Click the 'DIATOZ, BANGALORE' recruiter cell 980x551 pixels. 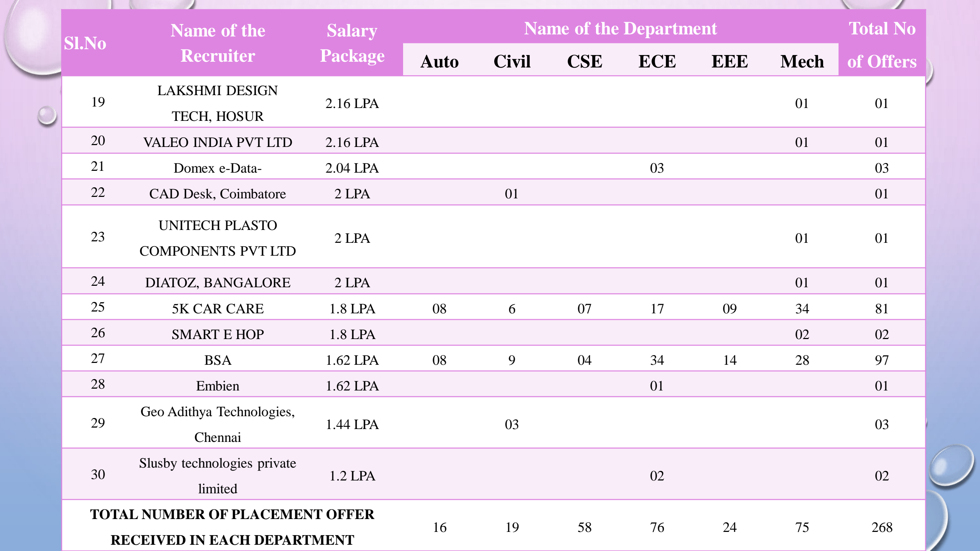tap(218, 282)
